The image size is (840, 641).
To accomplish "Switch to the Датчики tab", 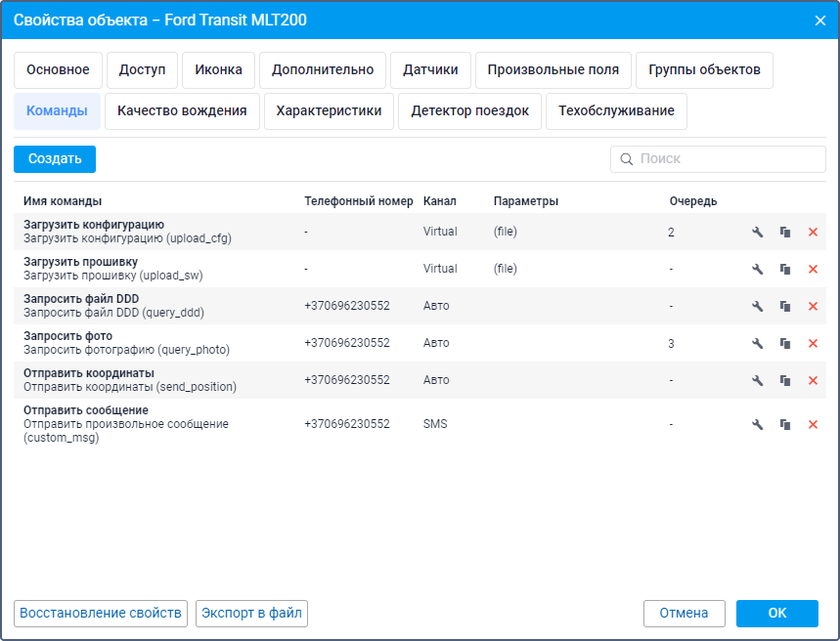I will (430, 70).
